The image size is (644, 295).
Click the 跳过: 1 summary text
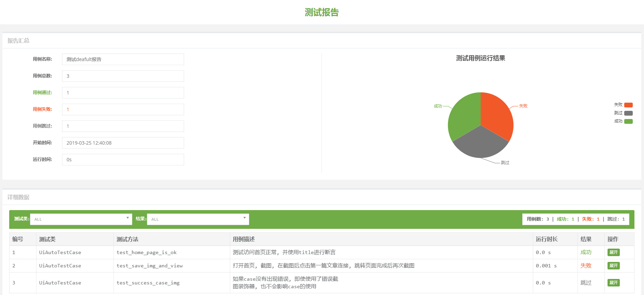click(x=616, y=219)
